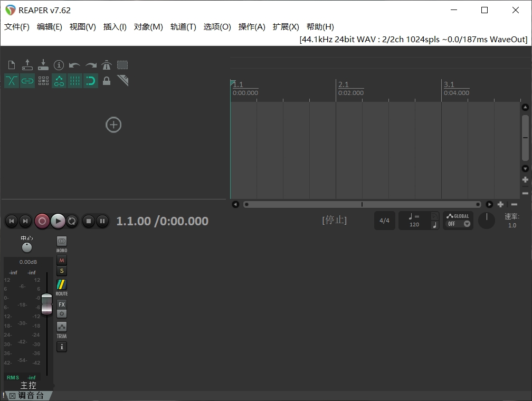Viewport: 532px width, 401px height.
Task: Click the Undo arrow icon
Action: tap(74, 64)
